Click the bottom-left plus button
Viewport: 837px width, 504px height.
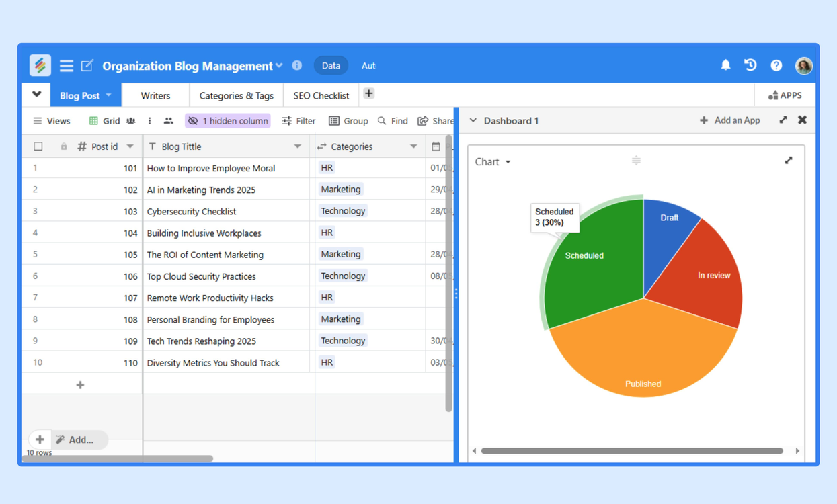coord(40,439)
